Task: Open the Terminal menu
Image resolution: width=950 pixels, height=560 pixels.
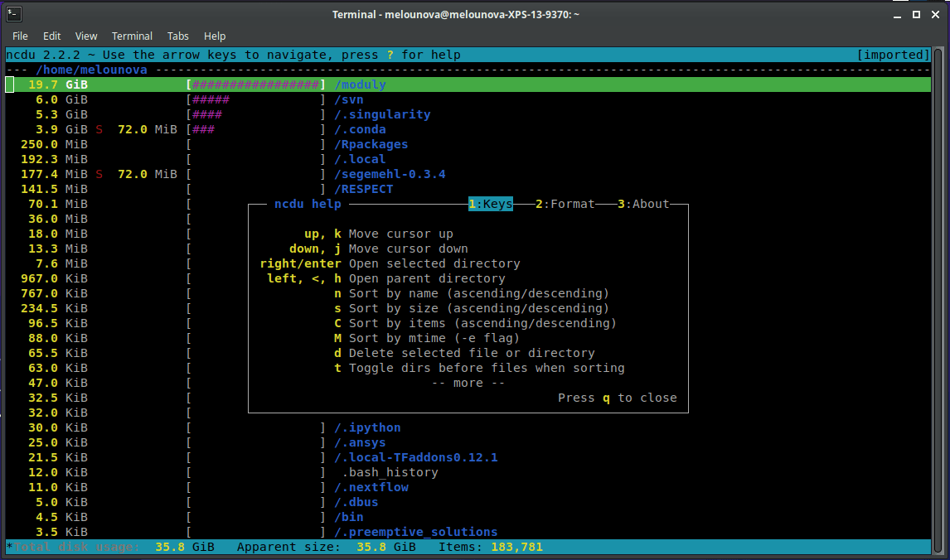Action: 133,36
